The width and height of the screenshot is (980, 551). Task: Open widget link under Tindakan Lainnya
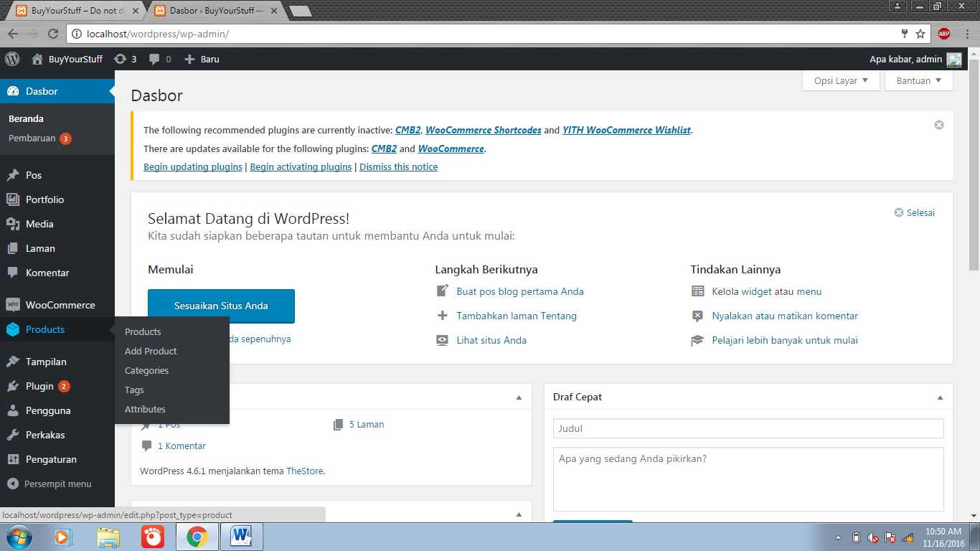[756, 291]
